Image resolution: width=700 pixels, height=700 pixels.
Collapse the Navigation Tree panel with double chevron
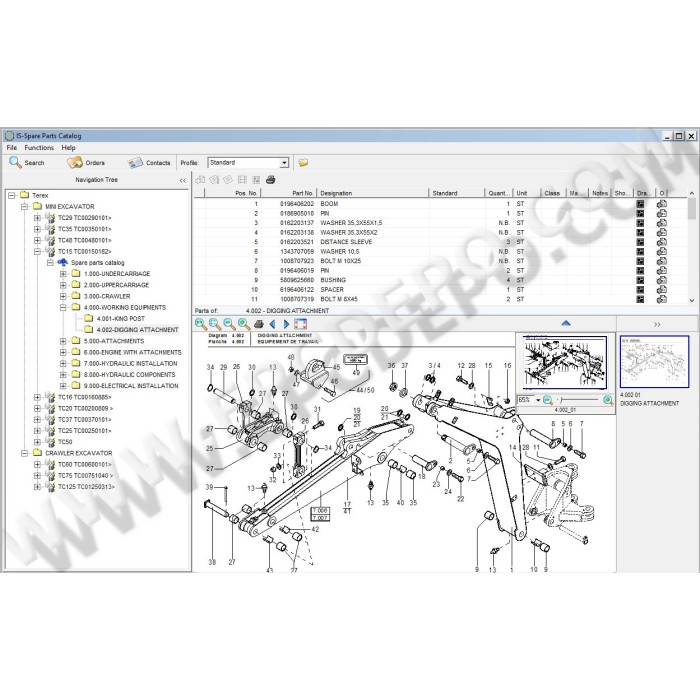(183, 180)
